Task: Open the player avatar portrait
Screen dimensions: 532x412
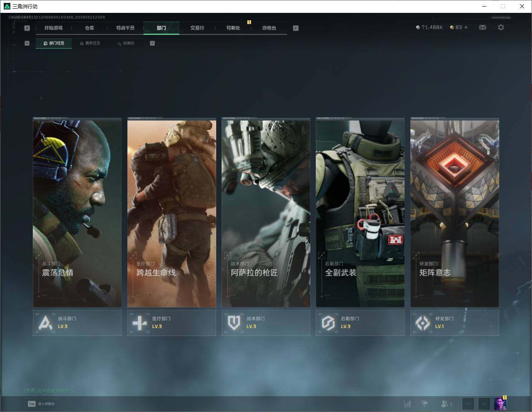Action: pos(500,404)
